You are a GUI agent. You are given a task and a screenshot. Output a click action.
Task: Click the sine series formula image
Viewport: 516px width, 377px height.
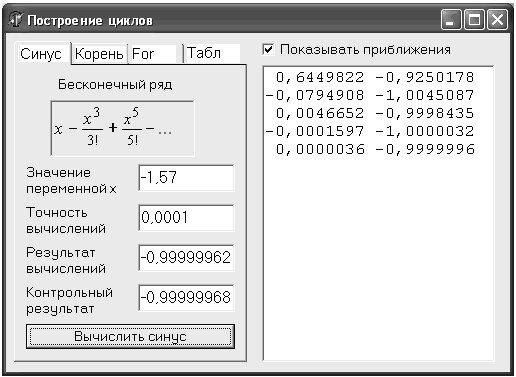click(x=122, y=128)
